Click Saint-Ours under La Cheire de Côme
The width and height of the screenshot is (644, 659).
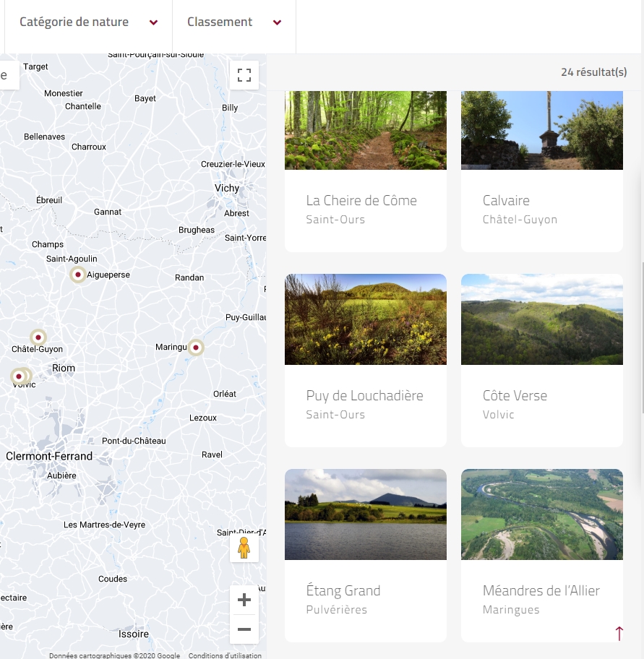click(335, 220)
